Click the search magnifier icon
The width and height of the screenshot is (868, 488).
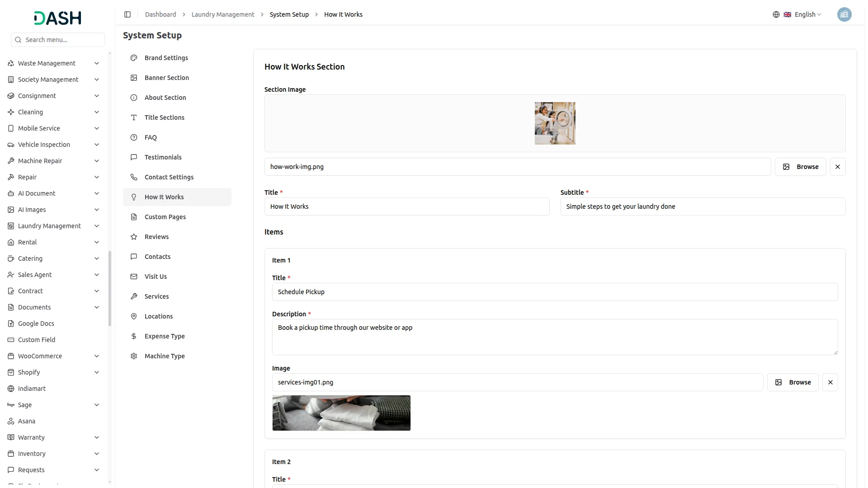[x=18, y=40]
